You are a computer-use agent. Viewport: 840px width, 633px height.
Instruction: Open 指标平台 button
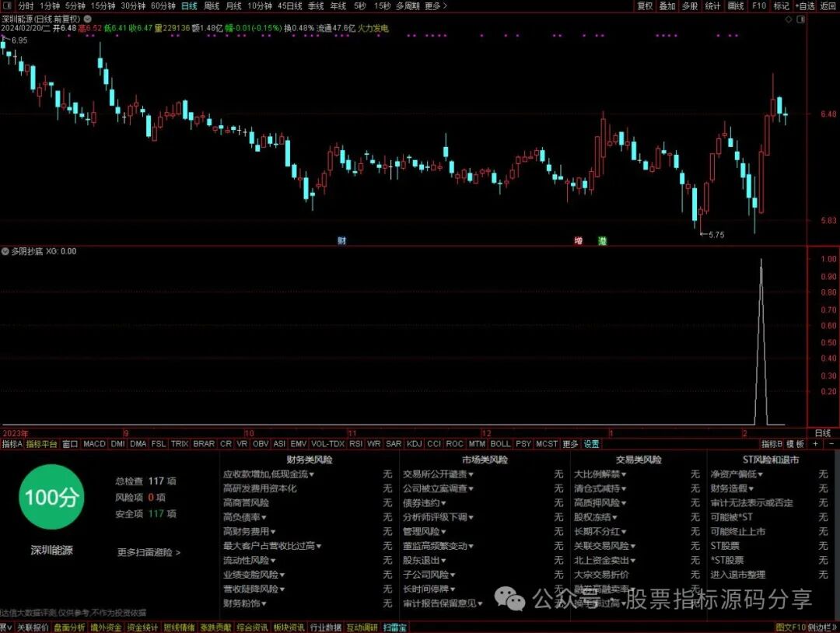41,444
